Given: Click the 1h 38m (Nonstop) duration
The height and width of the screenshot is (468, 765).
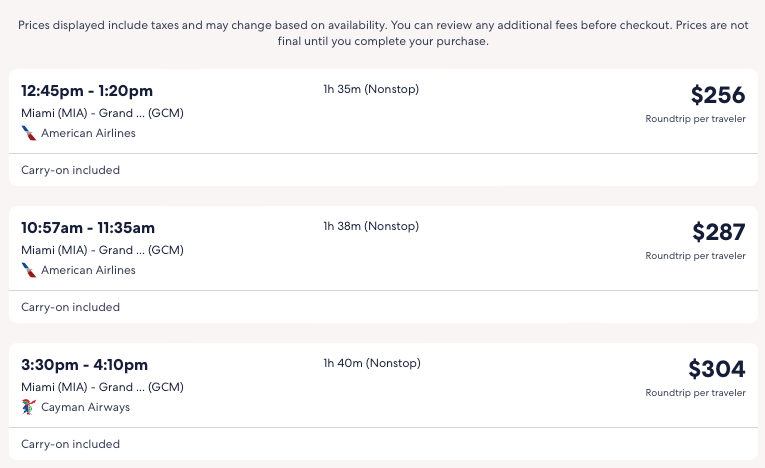Looking at the screenshot, I should pos(371,226).
